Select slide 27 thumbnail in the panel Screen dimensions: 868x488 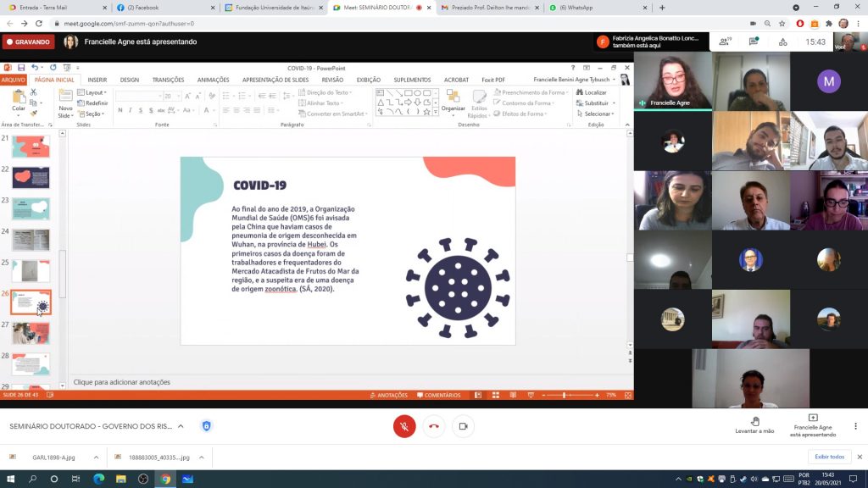click(31, 333)
